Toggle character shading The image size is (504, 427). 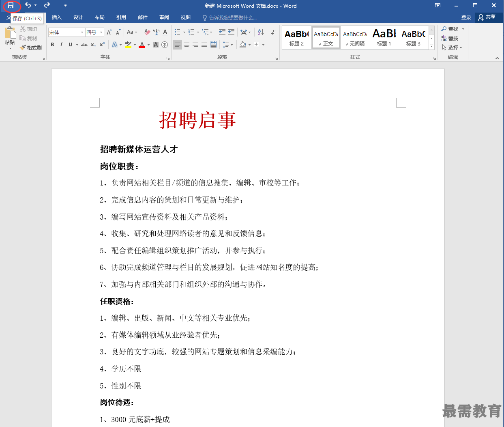coord(156,45)
